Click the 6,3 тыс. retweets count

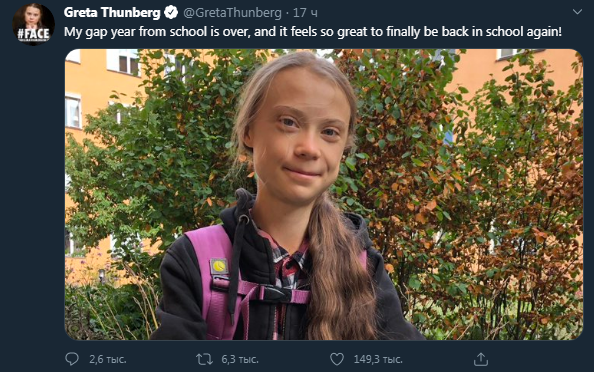(240, 359)
